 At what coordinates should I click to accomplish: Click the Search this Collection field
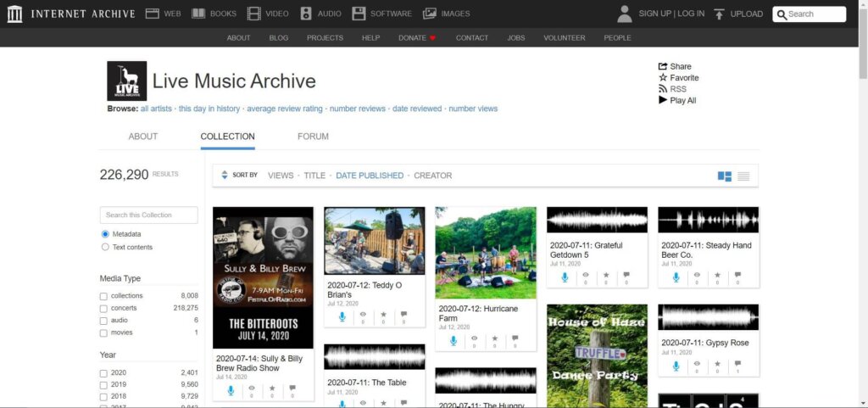coord(149,215)
